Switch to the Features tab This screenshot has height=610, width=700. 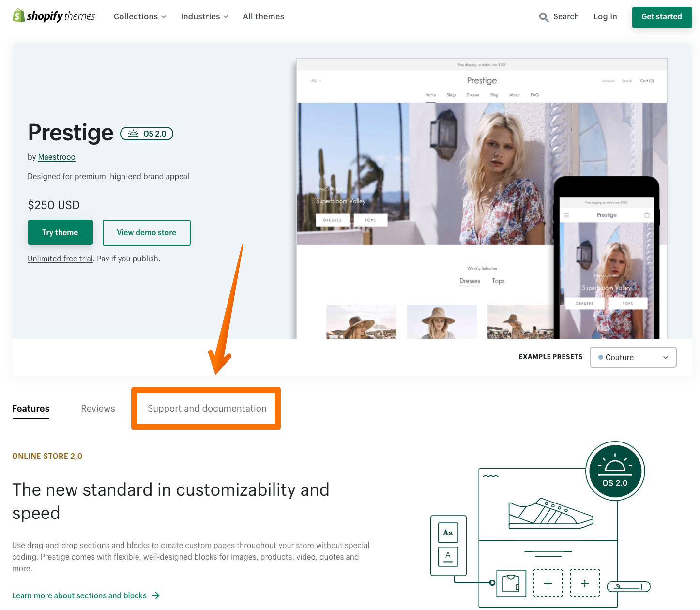pyautogui.click(x=31, y=409)
